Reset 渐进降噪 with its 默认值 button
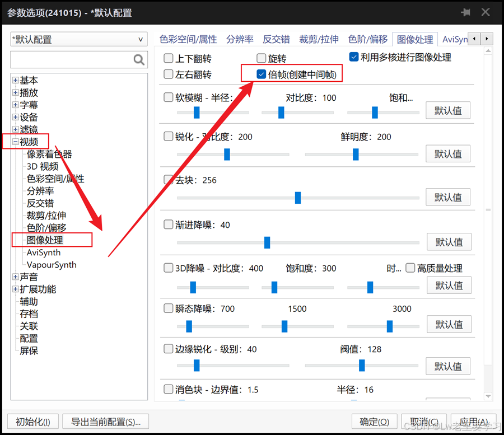The width and height of the screenshot is (504, 435). tap(449, 242)
